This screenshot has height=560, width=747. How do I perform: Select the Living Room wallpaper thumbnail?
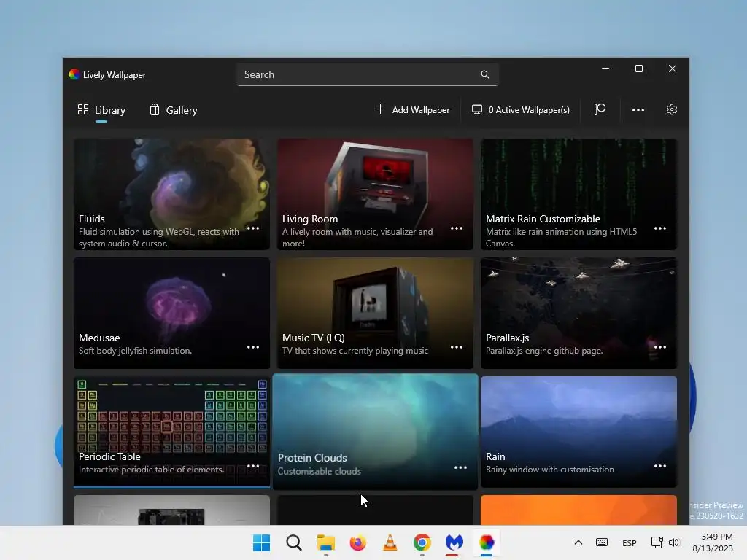click(376, 194)
